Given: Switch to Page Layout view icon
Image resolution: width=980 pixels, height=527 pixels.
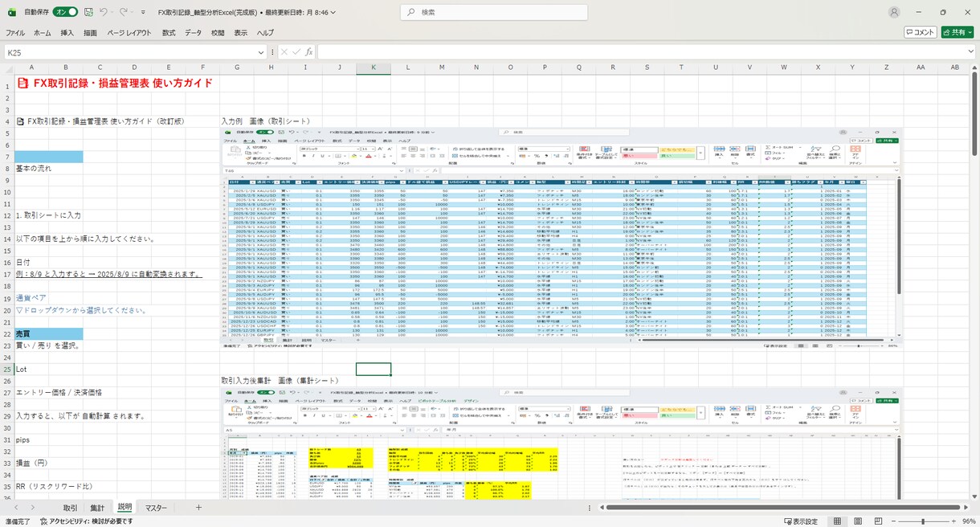Looking at the screenshot, I should [857, 521].
